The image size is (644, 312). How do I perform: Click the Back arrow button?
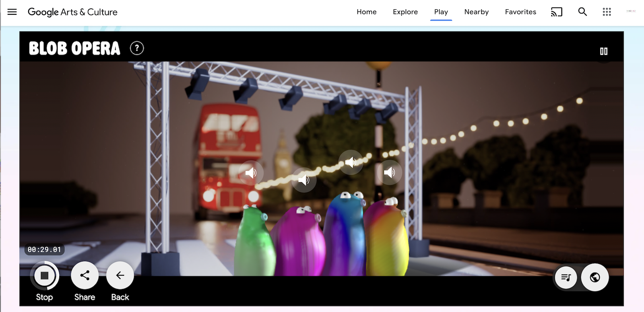tap(120, 275)
